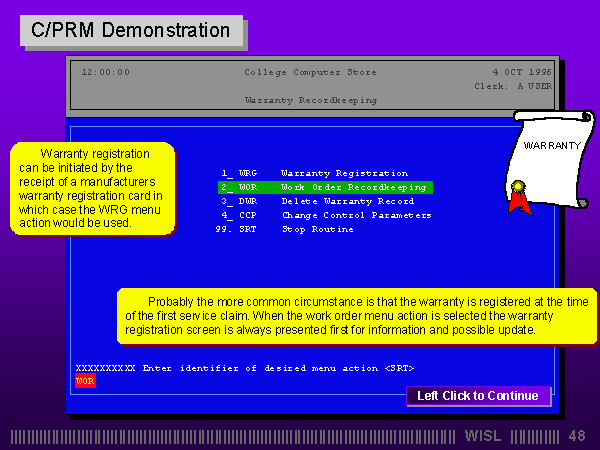This screenshot has width=600, height=450.
Task: Click the 12:00:00 time display
Action: click(105, 72)
